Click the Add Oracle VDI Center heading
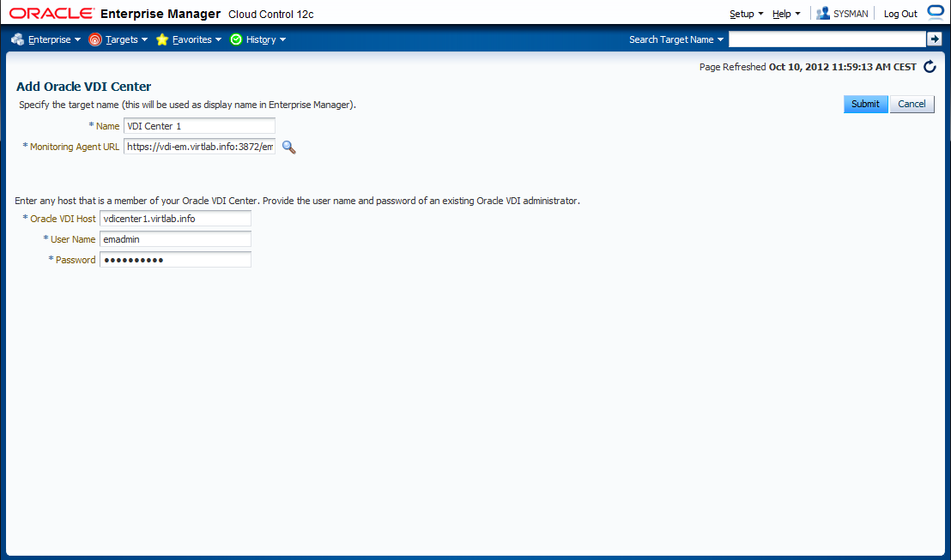This screenshot has width=951, height=560. pos(84,87)
